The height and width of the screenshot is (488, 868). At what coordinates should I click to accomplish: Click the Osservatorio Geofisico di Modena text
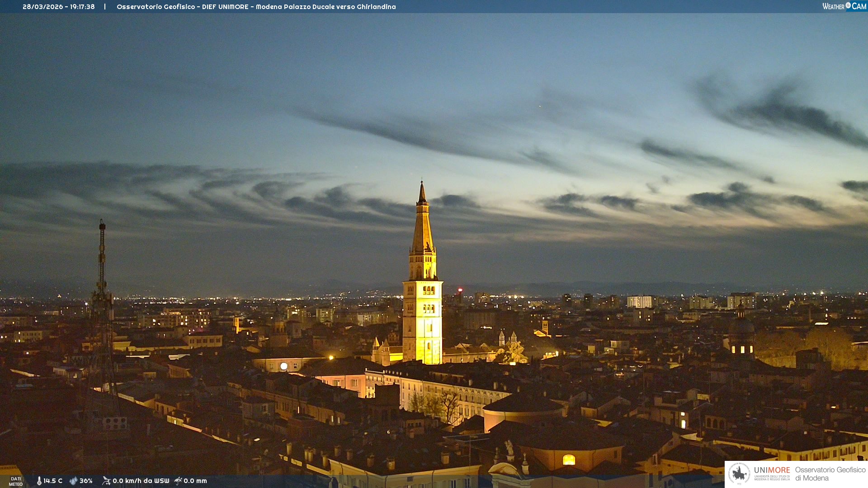830,474
